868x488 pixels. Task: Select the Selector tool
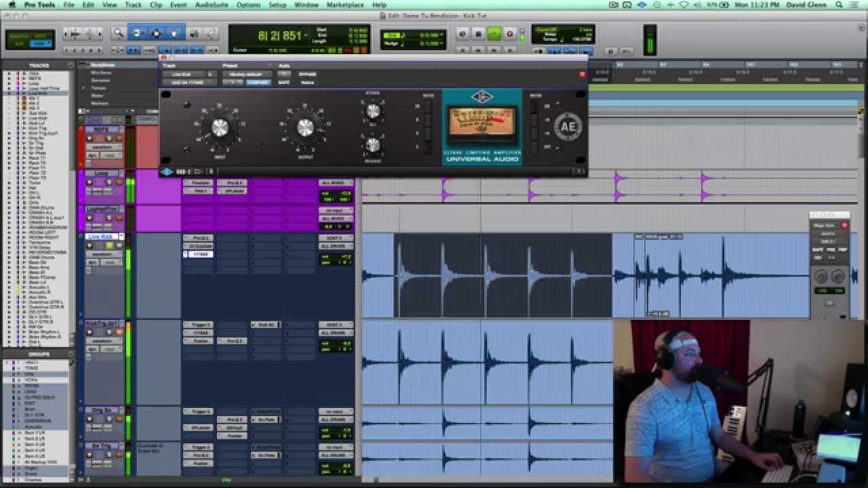click(x=155, y=33)
